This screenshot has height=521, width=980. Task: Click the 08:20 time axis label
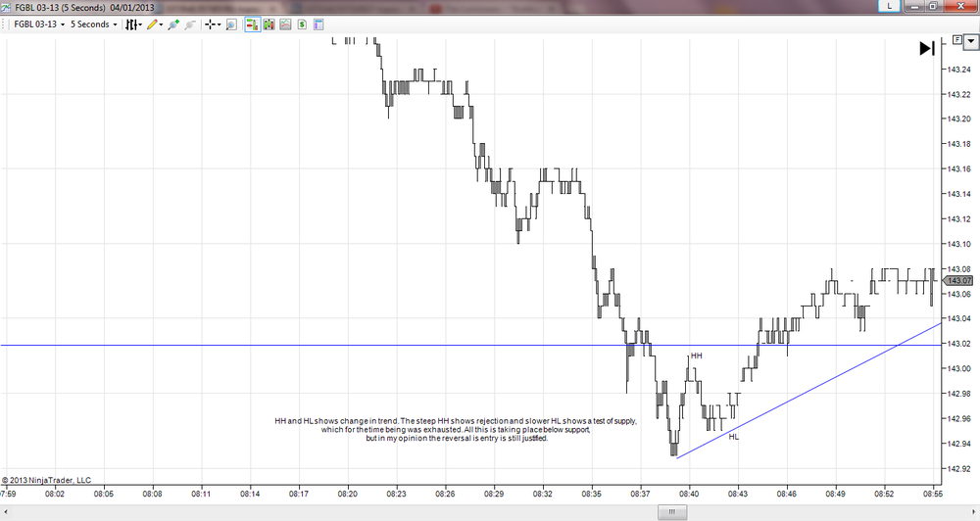(x=348, y=494)
